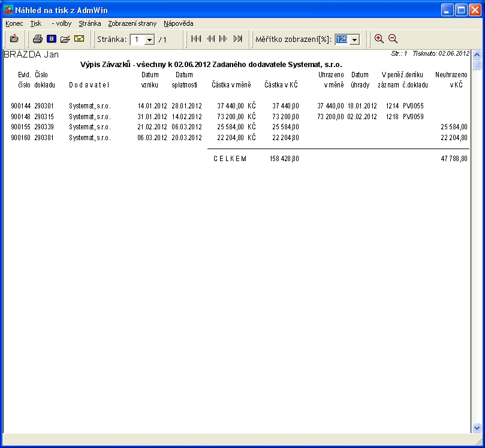Open the Konec menu

pyautogui.click(x=14, y=23)
